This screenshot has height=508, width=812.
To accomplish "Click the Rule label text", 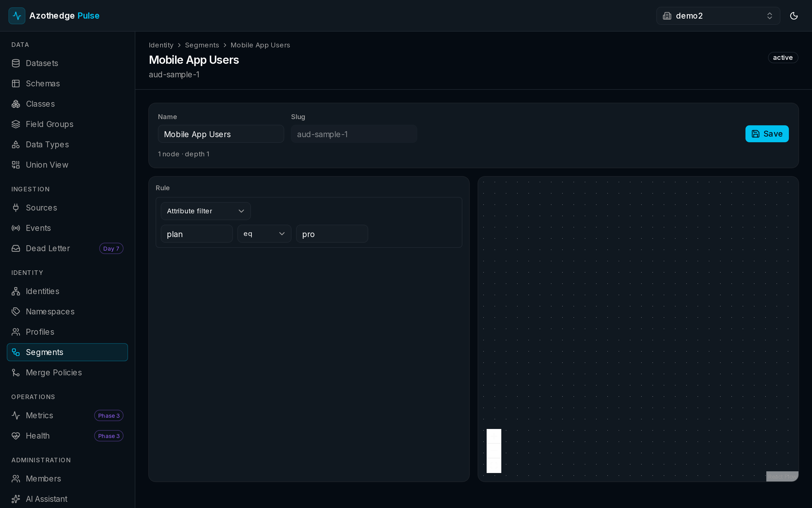I will pos(163,188).
